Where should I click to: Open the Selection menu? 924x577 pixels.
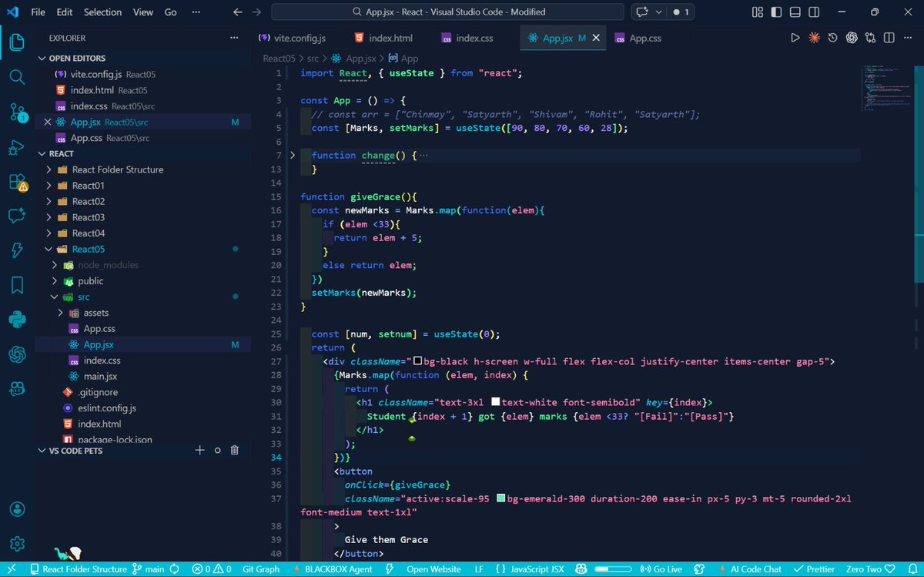coord(102,12)
